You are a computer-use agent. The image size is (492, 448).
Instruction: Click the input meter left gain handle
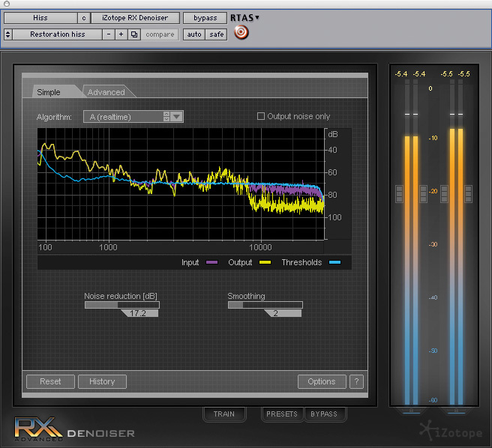399,194
